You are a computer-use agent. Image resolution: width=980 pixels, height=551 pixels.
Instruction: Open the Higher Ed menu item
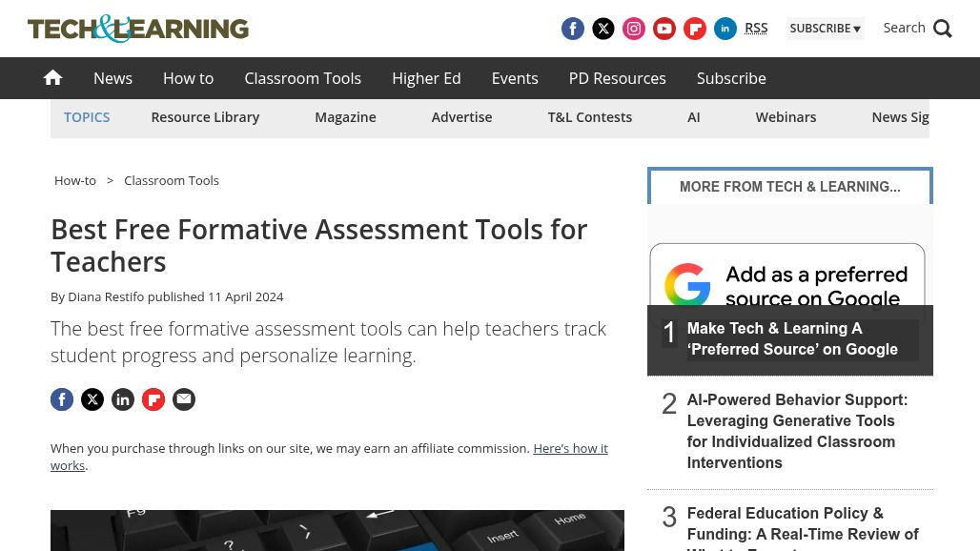tap(426, 78)
